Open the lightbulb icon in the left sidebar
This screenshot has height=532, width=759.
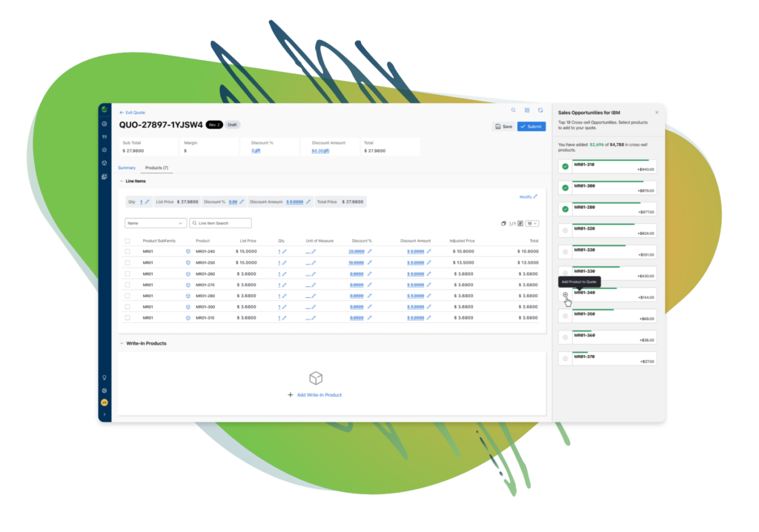(105, 378)
